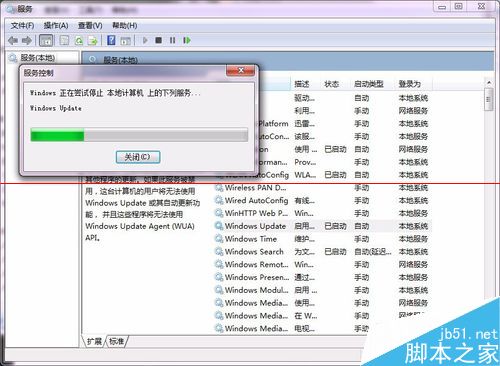
Task: Select the Windows Update service name
Action: tap(255, 226)
